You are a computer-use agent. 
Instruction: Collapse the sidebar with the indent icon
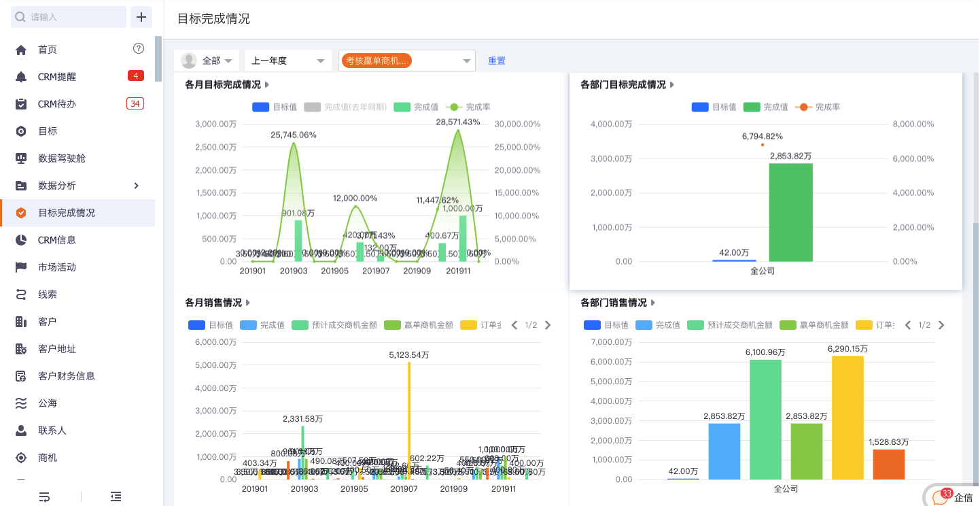[x=116, y=497]
